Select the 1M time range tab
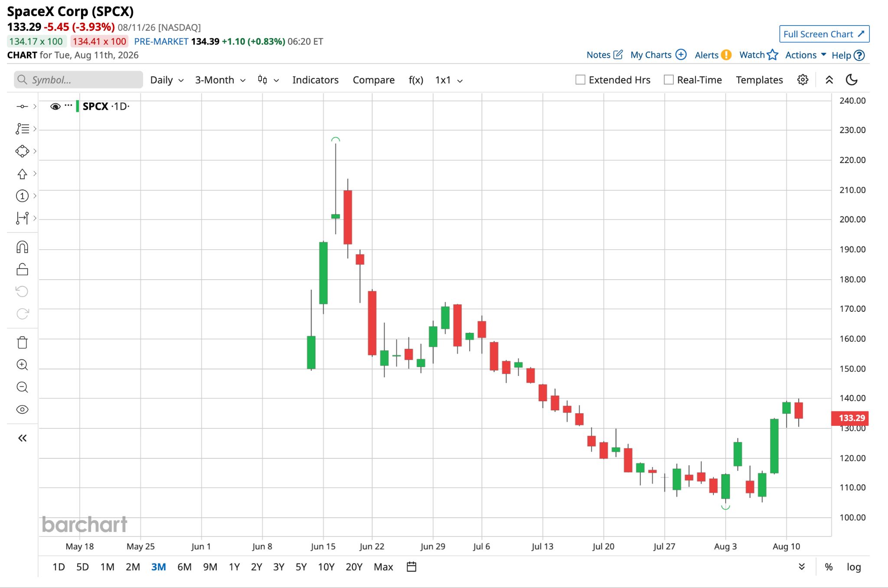Image resolution: width=888 pixels, height=588 pixels. 107,567
